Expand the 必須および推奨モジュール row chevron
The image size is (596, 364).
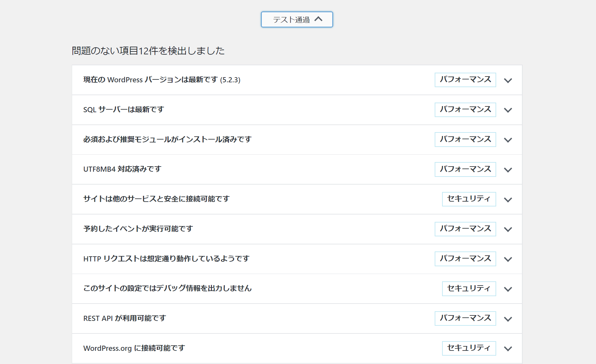(x=508, y=140)
